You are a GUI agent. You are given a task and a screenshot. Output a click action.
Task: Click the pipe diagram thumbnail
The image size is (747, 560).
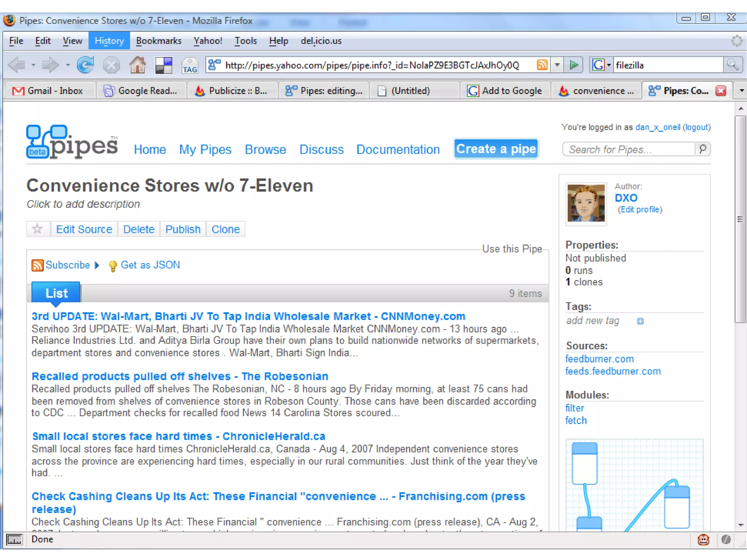(634, 485)
